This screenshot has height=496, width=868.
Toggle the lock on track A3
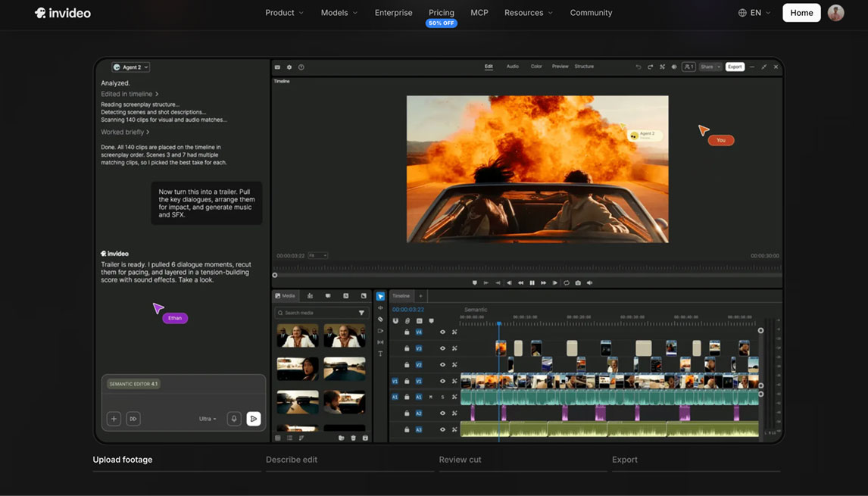pos(407,429)
